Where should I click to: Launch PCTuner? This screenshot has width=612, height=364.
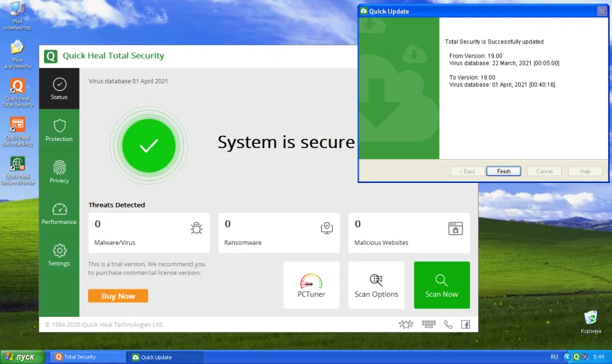coord(312,285)
